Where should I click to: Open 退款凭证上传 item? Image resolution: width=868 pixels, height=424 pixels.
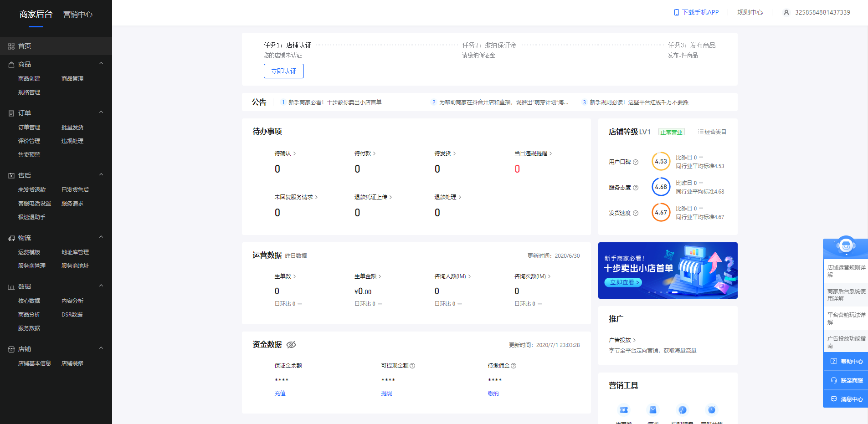(x=373, y=197)
